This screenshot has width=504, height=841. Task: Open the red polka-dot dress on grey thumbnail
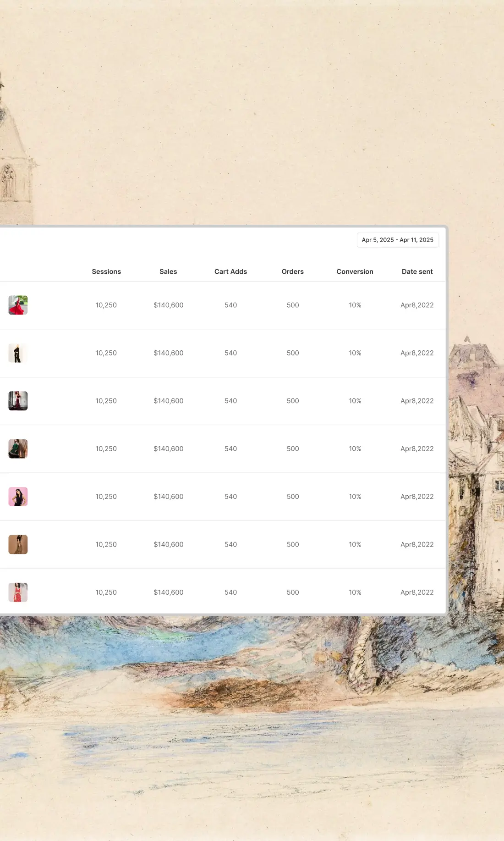coord(18,592)
